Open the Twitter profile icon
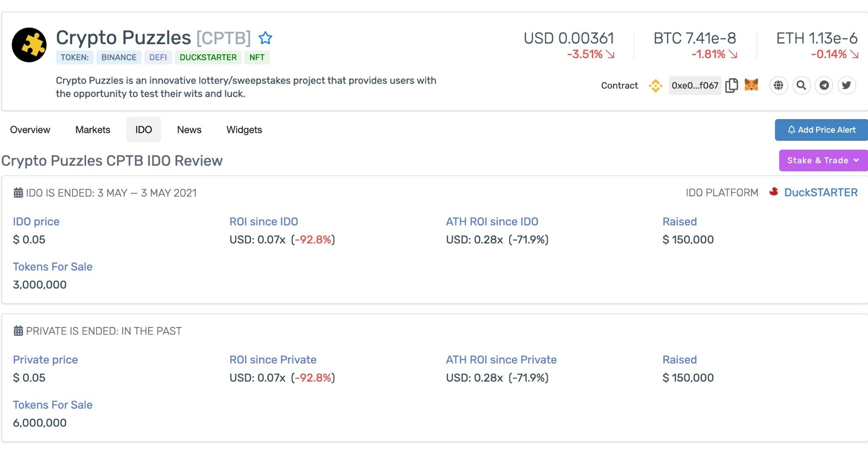The width and height of the screenshot is (868, 455). pos(847,85)
